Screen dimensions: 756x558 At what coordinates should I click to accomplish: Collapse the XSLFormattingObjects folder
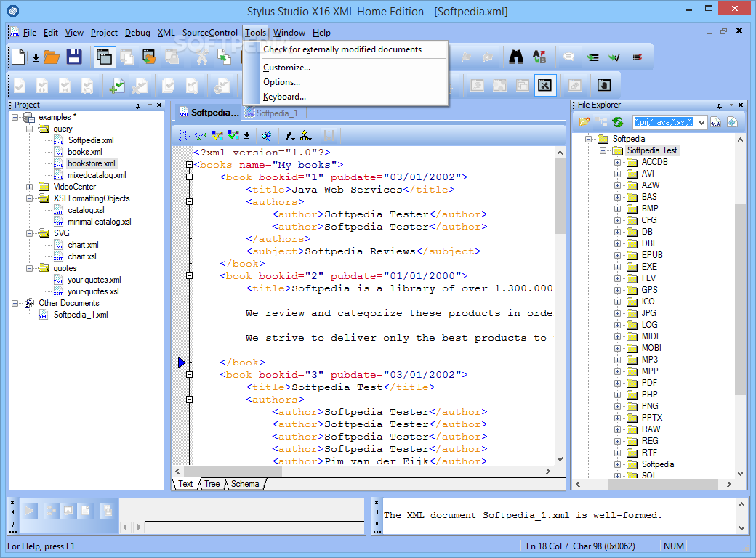coord(29,198)
